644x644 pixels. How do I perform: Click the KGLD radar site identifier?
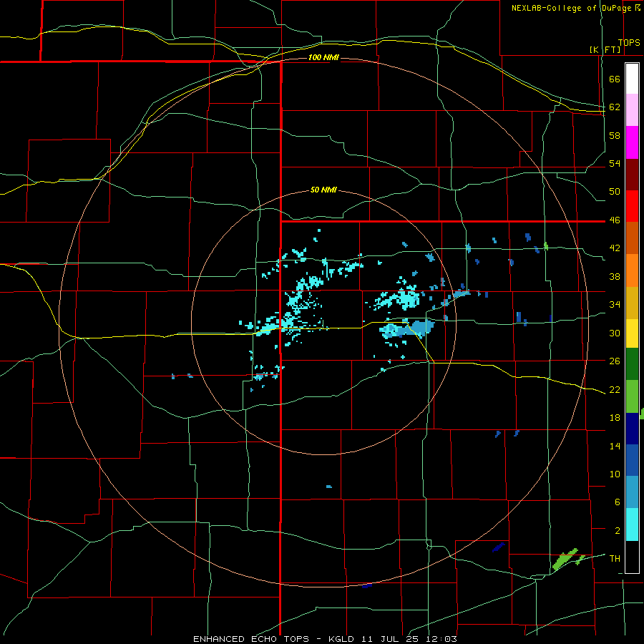click(343, 639)
